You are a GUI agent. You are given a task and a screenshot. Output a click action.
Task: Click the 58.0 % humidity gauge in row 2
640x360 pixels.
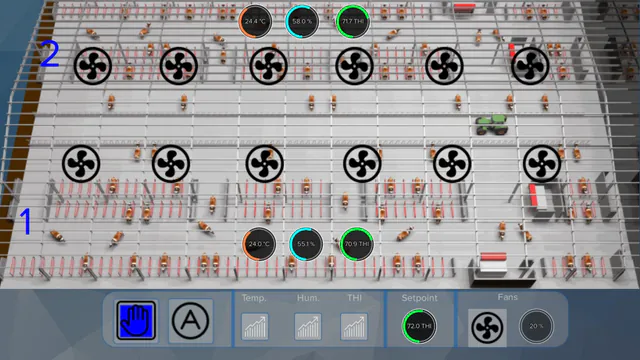[x=302, y=21]
